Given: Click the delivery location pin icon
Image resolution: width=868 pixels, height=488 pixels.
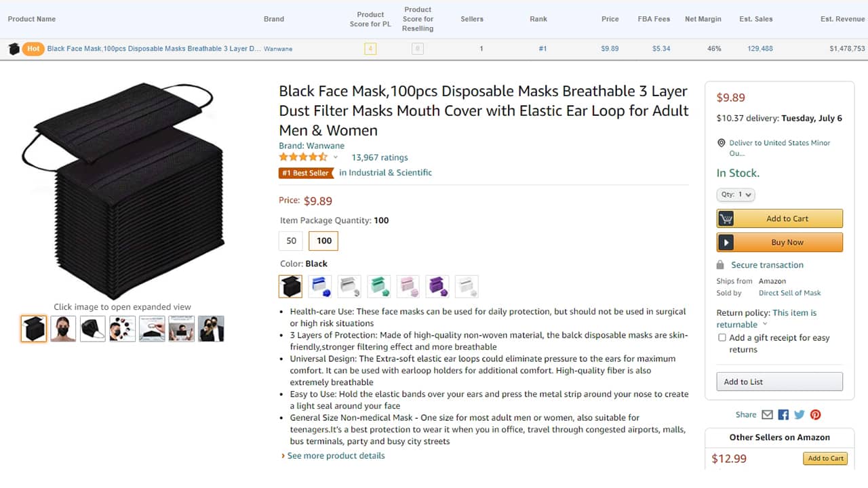Looking at the screenshot, I should click(x=721, y=142).
